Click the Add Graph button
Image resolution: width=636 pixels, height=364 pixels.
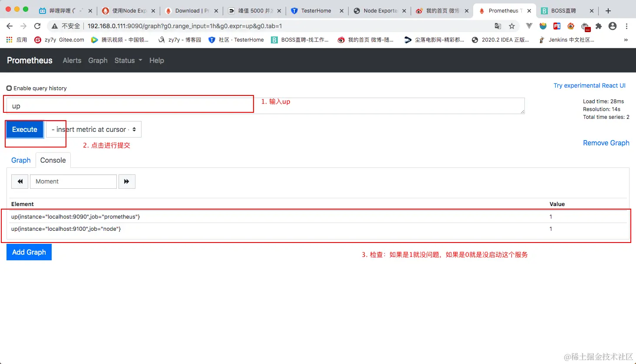29,252
